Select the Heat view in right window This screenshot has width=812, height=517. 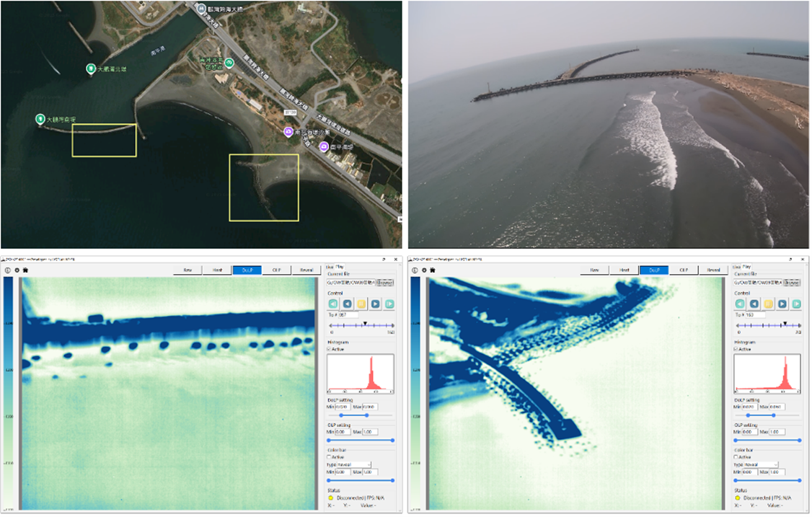click(x=624, y=270)
